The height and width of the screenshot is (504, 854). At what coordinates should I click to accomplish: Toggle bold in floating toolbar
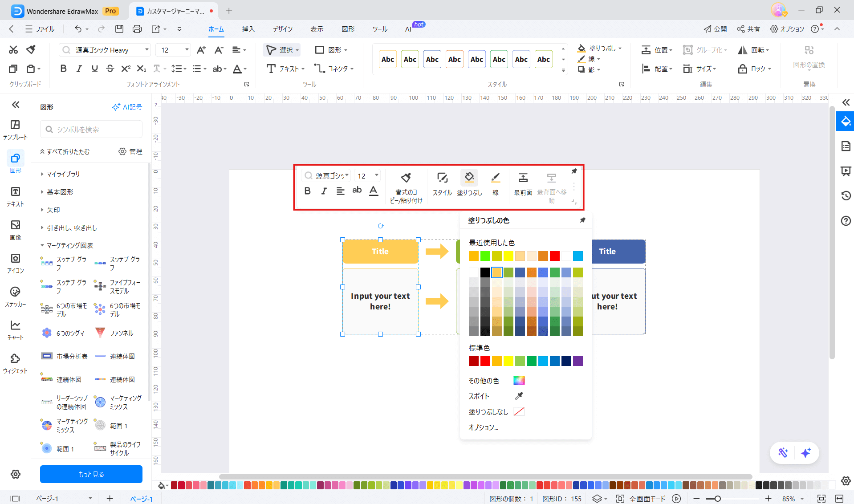coord(307,191)
